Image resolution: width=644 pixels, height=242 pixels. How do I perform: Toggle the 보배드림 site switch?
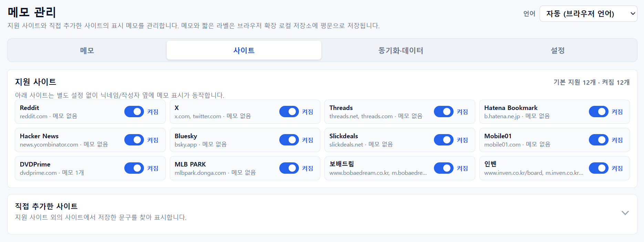(444, 168)
